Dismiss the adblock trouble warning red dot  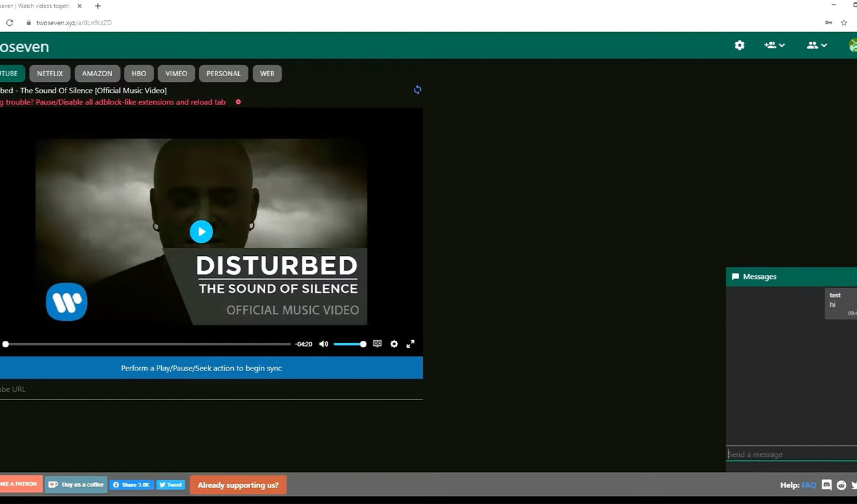(238, 102)
